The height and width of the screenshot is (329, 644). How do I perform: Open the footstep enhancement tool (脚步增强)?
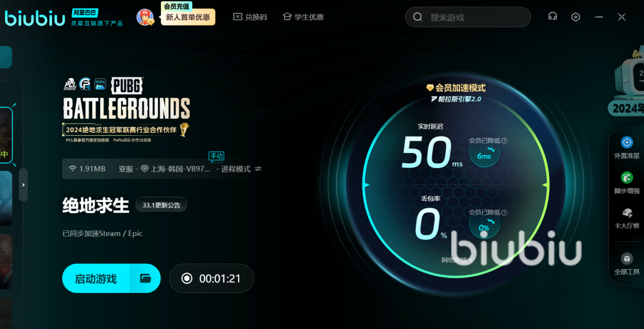pyautogui.click(x=626, y=182)
